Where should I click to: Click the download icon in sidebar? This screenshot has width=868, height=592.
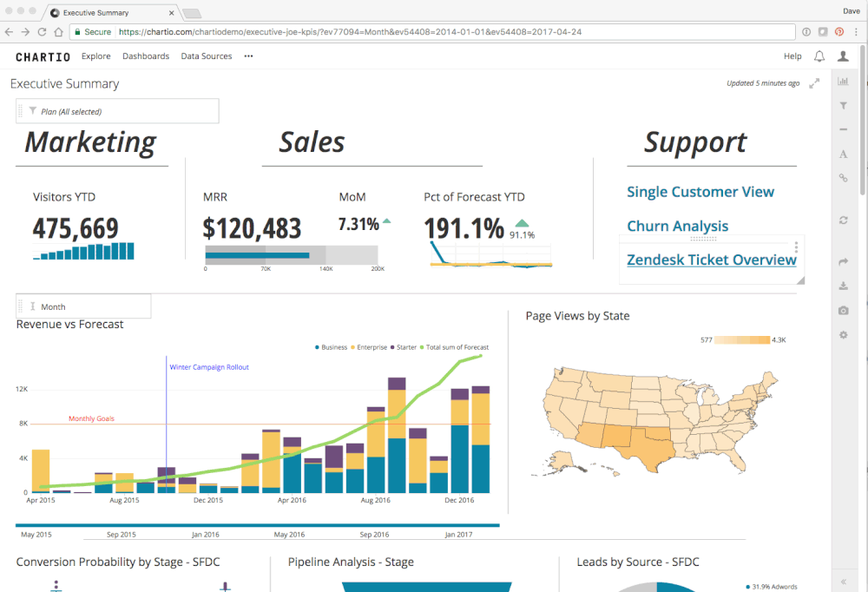point(843,286)
